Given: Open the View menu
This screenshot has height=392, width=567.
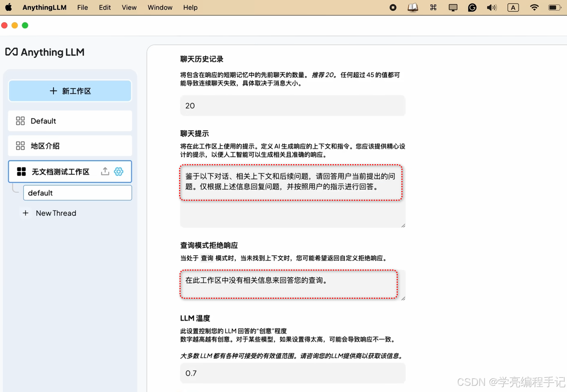Looking at the screenshot, I should tap(129, 7).
